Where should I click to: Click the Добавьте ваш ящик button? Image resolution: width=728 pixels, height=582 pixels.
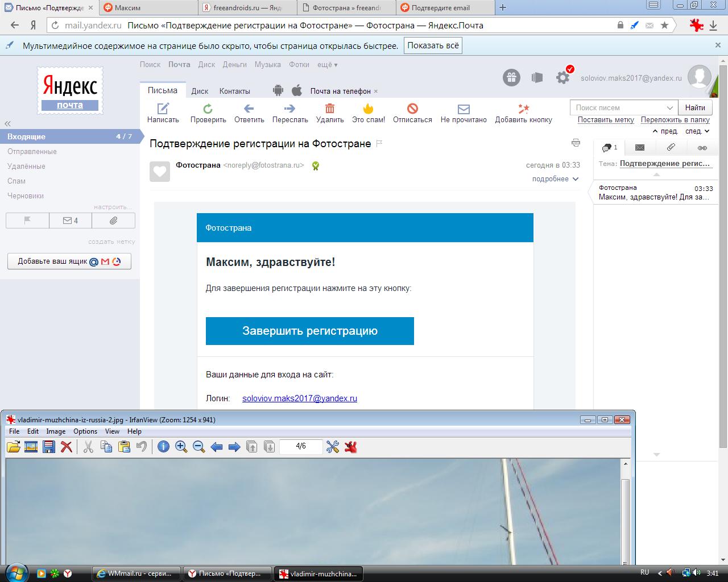[69, 261]
